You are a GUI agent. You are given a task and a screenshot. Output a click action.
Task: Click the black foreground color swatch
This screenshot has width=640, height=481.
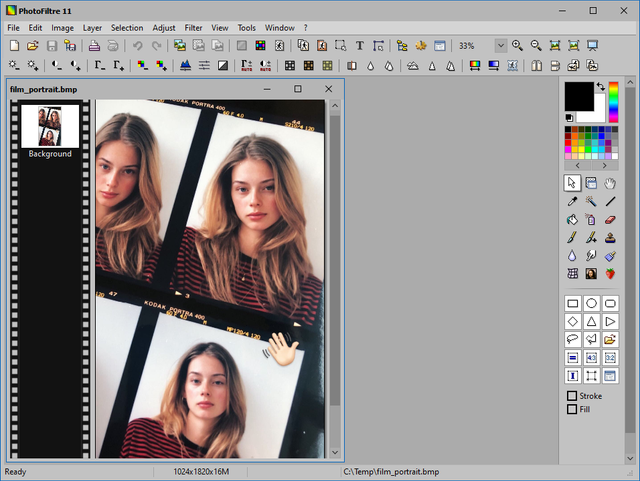click(x=579, y=96)
